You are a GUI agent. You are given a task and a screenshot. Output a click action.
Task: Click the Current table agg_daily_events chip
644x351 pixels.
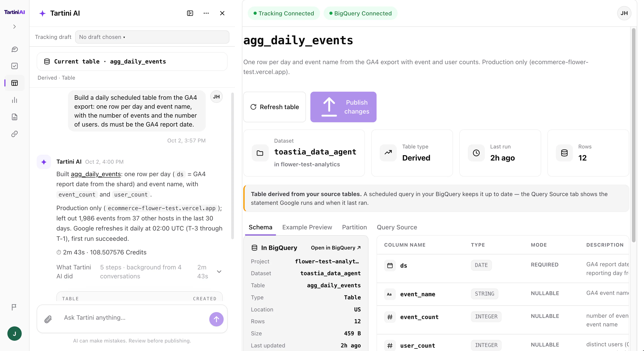132,61
